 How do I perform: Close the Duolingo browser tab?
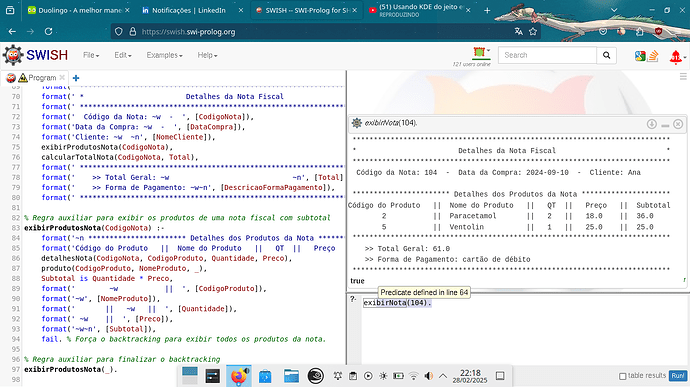[127, 10]
